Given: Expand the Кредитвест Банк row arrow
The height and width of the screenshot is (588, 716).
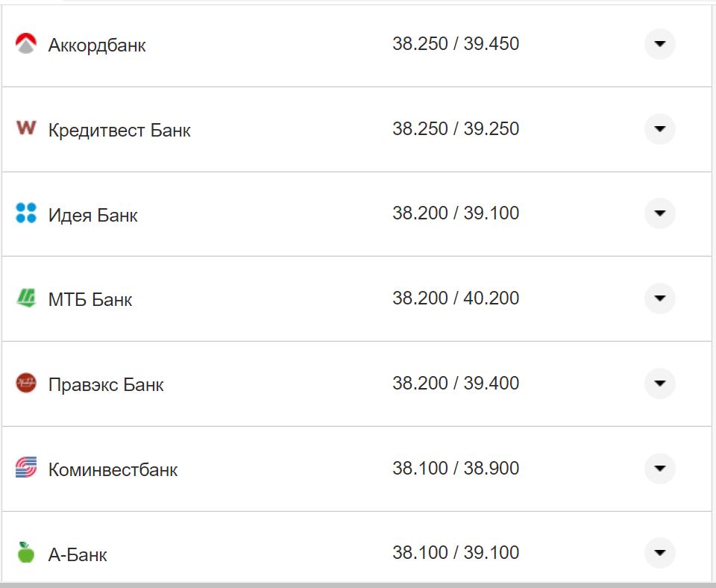Looking at the screenshot, I should (x=659, y=129).
